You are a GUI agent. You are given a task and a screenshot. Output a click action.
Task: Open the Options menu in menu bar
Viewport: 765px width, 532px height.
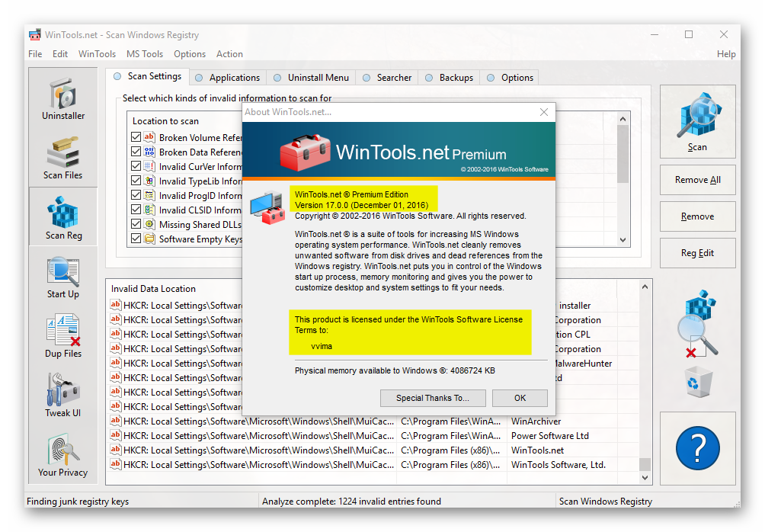click(x=189, y=53)
